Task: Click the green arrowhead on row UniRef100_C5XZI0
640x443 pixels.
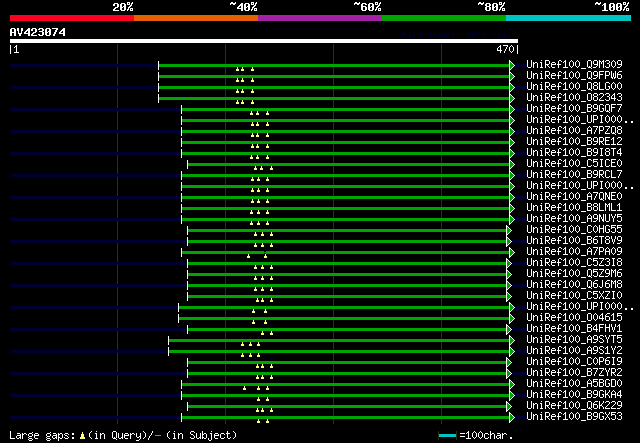Action: (x=509, y=296)
